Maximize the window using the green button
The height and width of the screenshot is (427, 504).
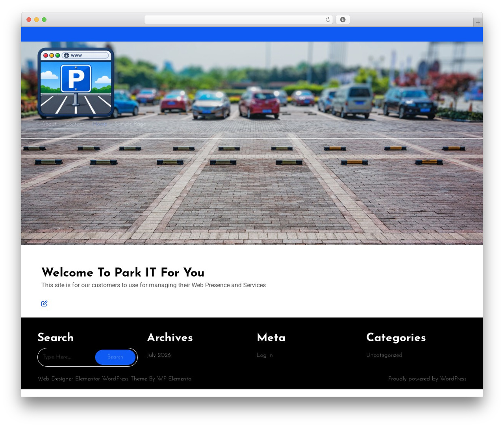pyautogui.click(x=44, y=20)
